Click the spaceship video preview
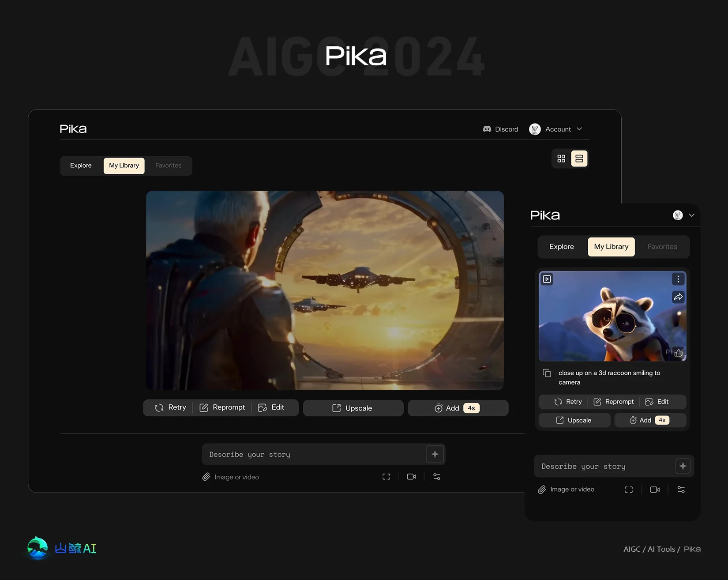This screenshot has width=728, height=580. [x=325, y=290]
